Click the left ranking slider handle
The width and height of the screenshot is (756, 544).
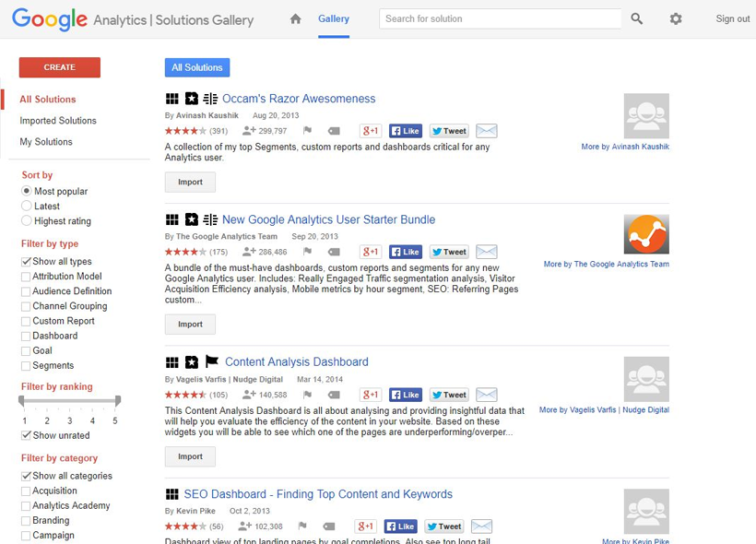[21, 400]
